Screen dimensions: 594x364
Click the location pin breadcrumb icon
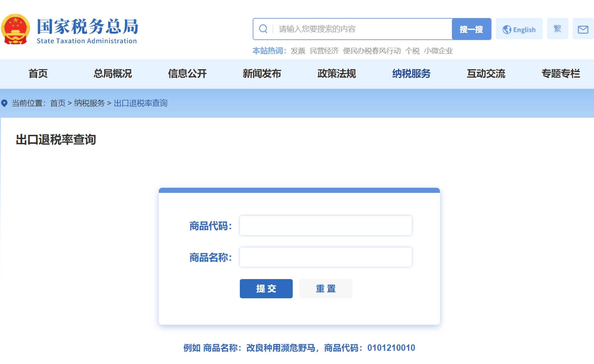(x=5, y=103)
